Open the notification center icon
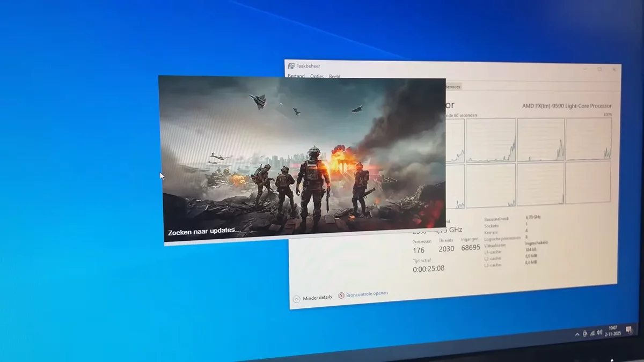The width and height of the screenshot is (644, 362). (x=628, y=330)
